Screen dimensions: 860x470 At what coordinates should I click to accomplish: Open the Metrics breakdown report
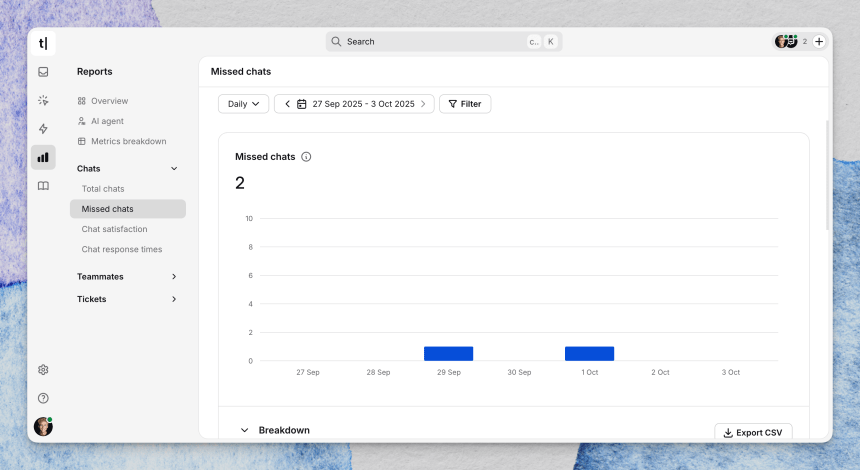[x=128, y=141]
